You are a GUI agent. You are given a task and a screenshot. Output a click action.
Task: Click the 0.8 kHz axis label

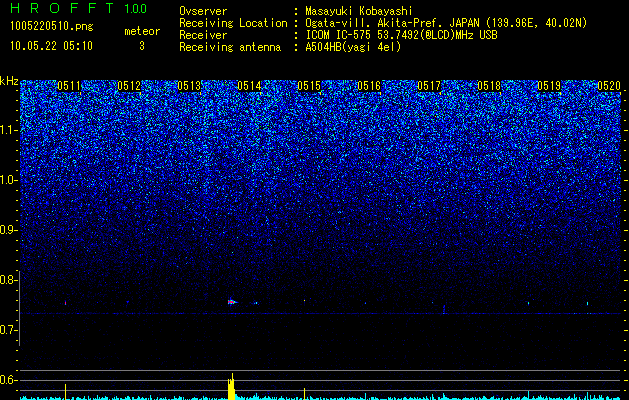click(x=9, y=280)
